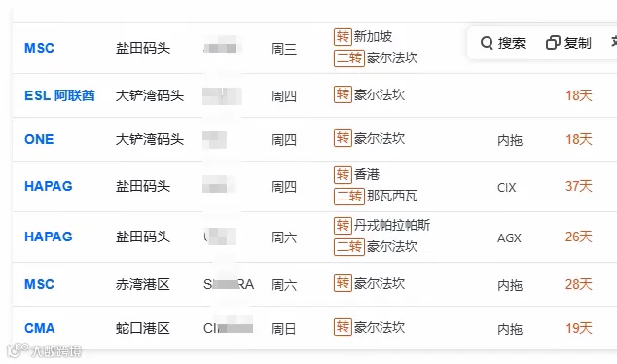Open the CMA carrier link
The height and width of the screenshot is (364, 617).
point(40,328)
